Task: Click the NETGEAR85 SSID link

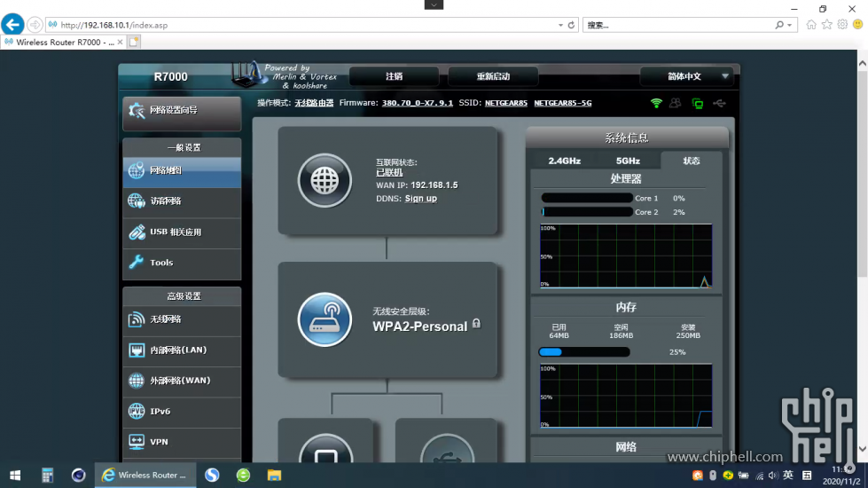Action: 506,103
